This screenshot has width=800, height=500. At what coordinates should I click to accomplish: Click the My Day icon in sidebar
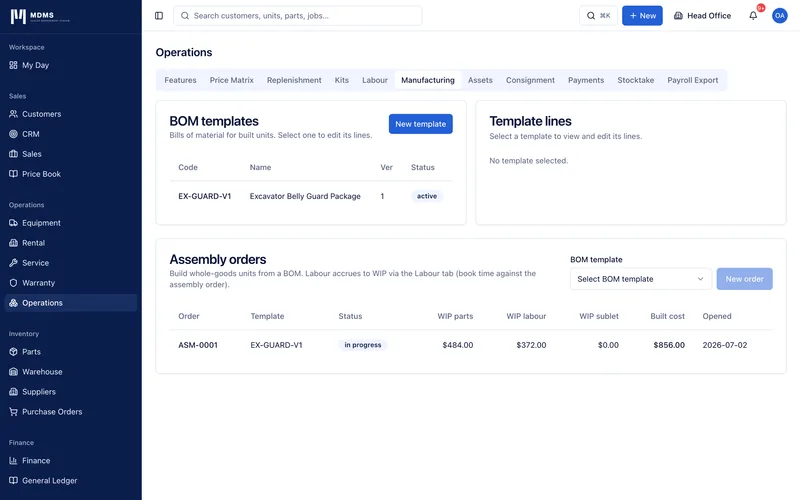[x=13, y=65]
